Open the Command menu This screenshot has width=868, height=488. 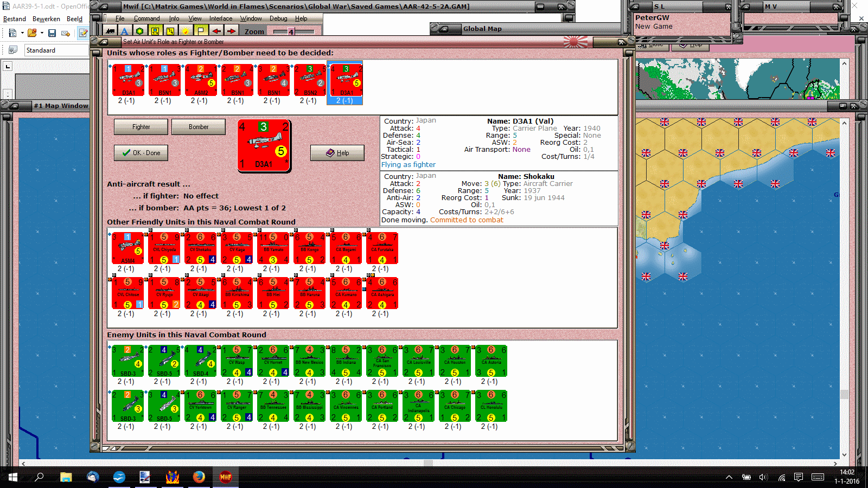[x=147, y=18]
